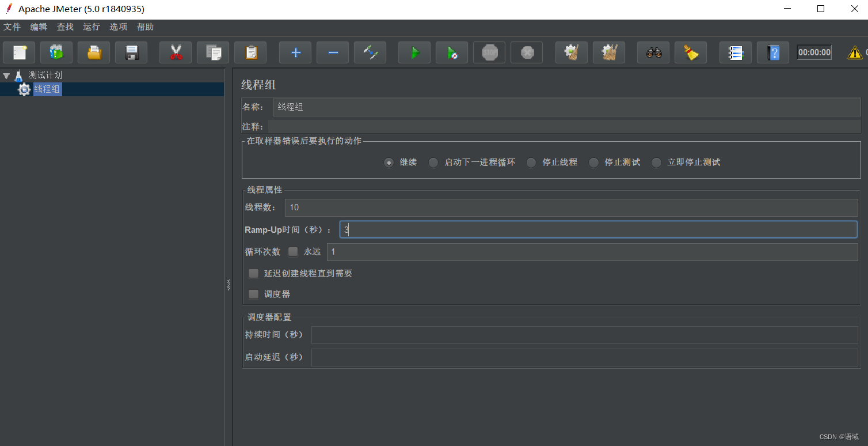Paste element with clipboard icon
The height and width of the screenshot is (446, 868).
250,52
